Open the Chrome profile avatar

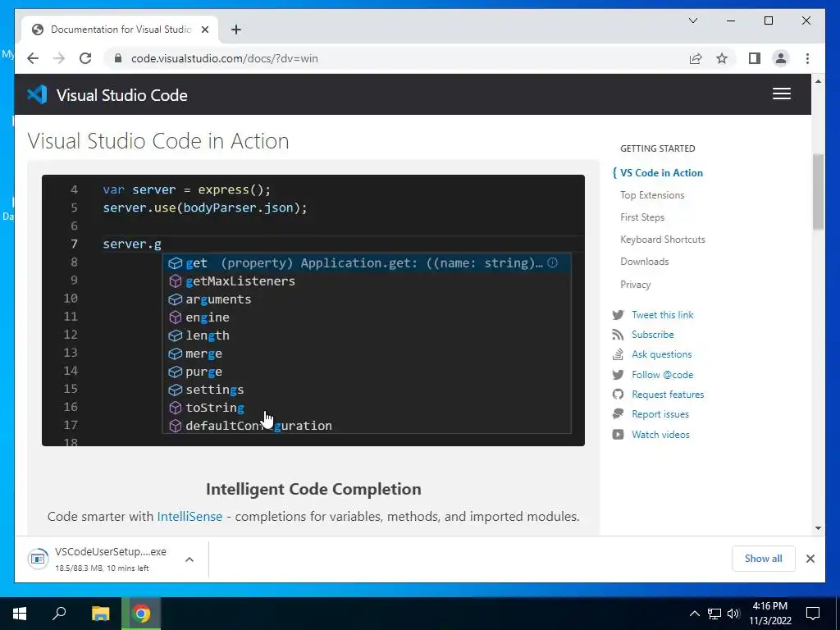click(781, 58)
